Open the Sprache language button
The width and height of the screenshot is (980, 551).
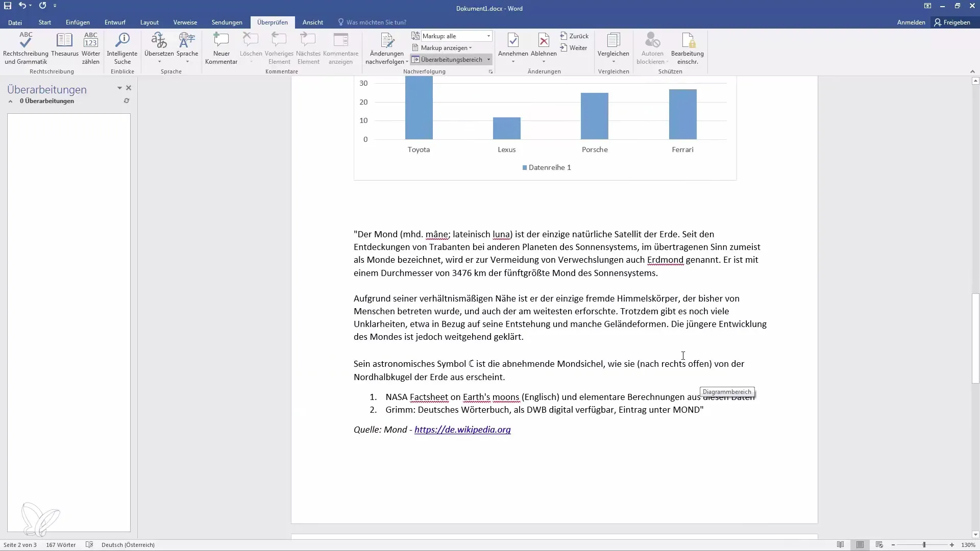click(x=187, y=48)
